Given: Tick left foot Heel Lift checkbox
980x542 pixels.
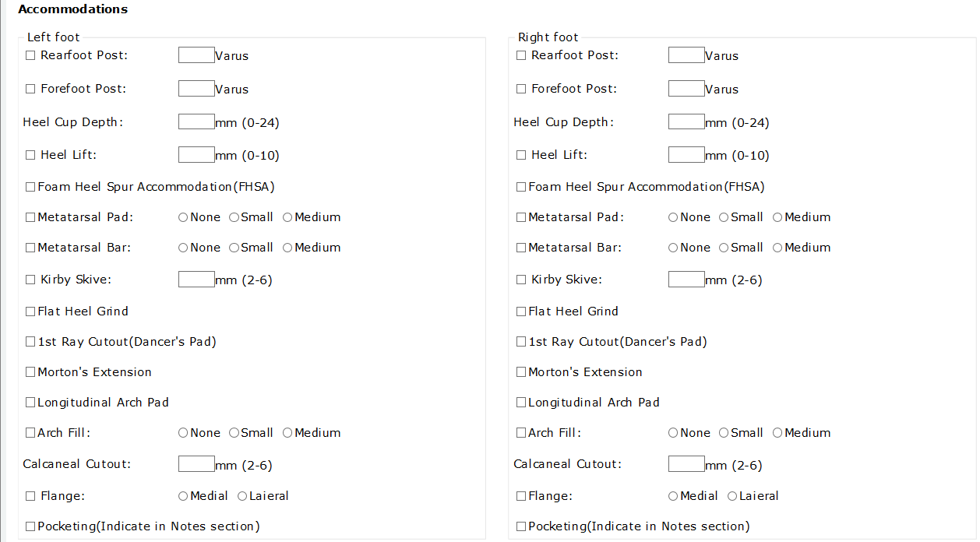Looking at the screenshot, I should [x=30, y=155].
